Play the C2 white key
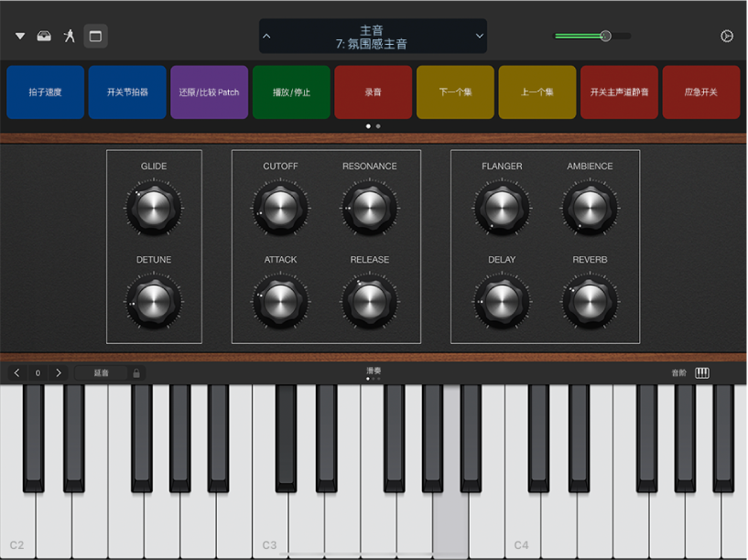 [x=17, y=524]
